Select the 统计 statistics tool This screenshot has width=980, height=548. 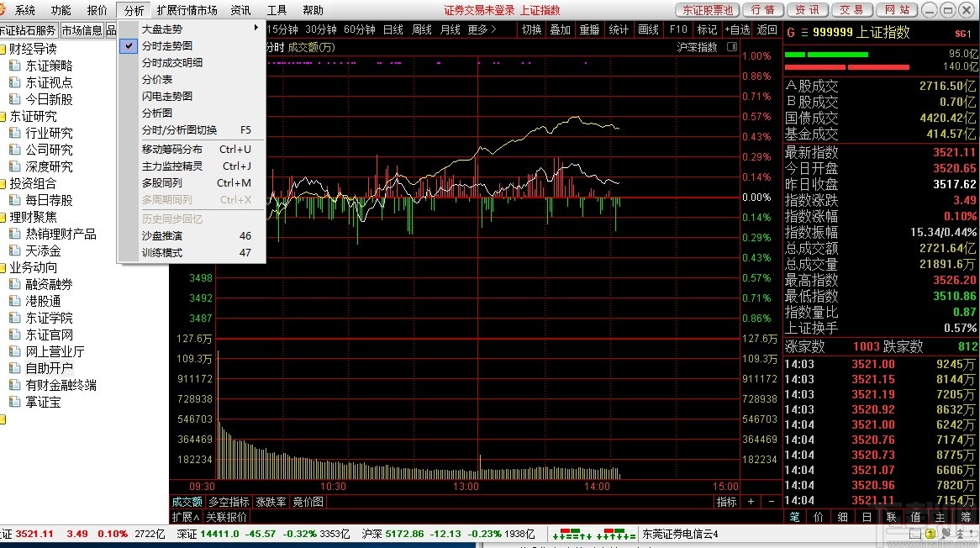619,28
